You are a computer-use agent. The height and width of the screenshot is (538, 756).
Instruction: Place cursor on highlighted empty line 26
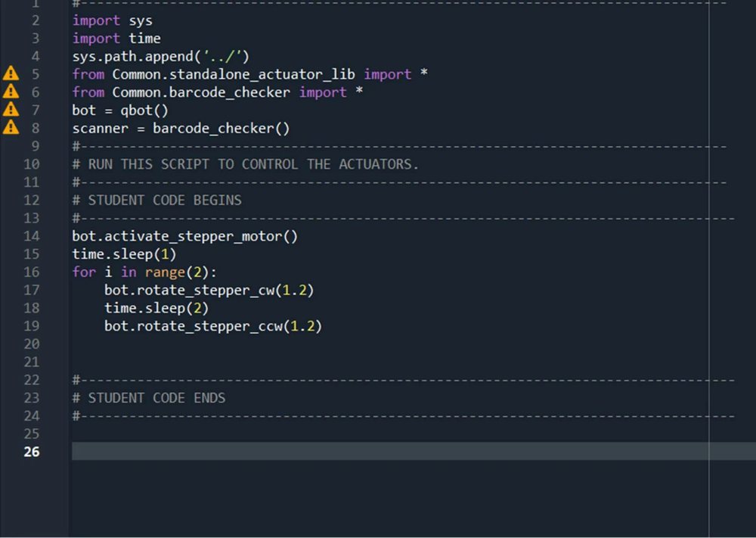[414, 451]
